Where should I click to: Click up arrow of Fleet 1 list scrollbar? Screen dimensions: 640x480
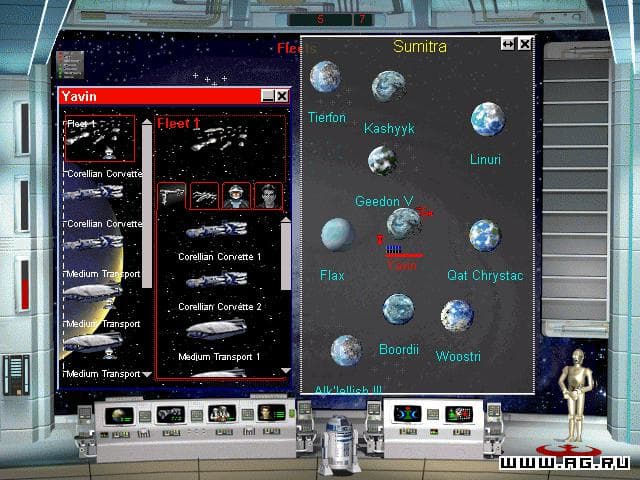[x=286, y=220]
